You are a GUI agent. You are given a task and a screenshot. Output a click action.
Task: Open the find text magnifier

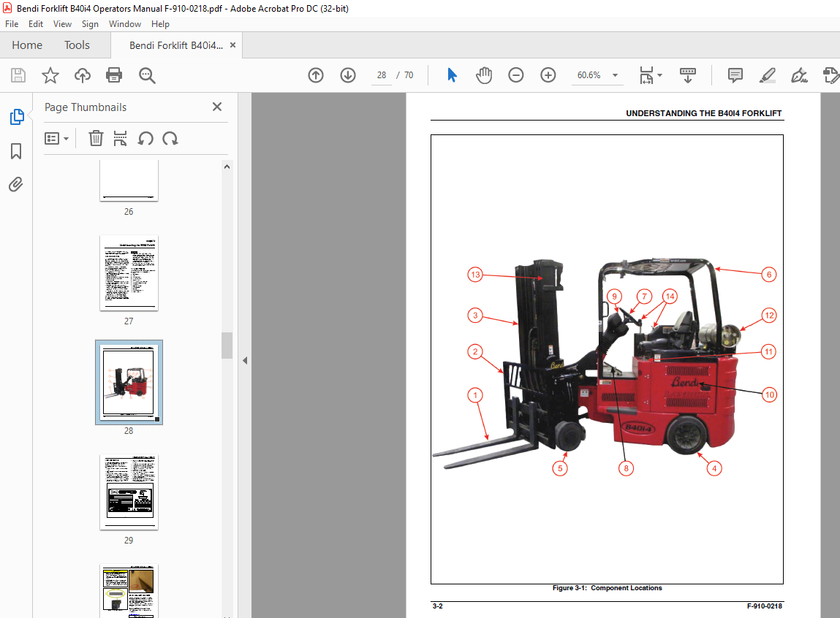coord(147,75)
